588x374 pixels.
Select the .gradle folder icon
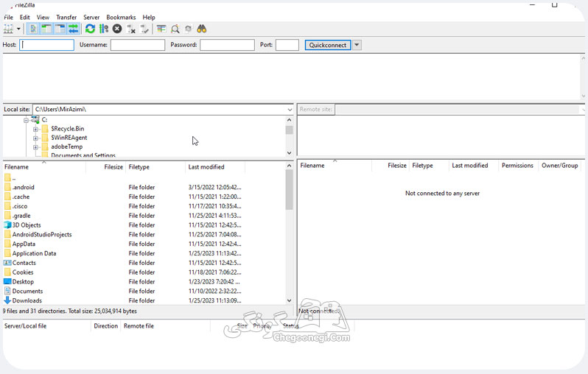click(7, 216)
